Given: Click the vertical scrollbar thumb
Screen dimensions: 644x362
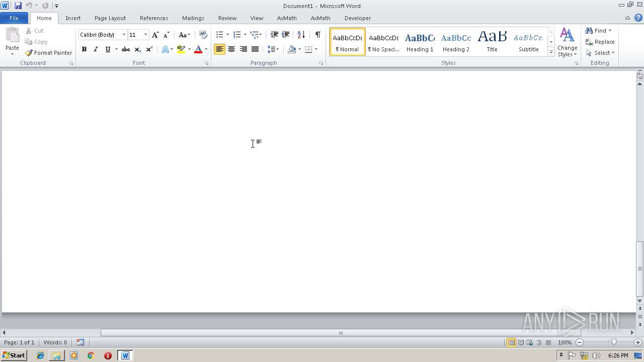Looking at the screenshot, I should (639, 269).
